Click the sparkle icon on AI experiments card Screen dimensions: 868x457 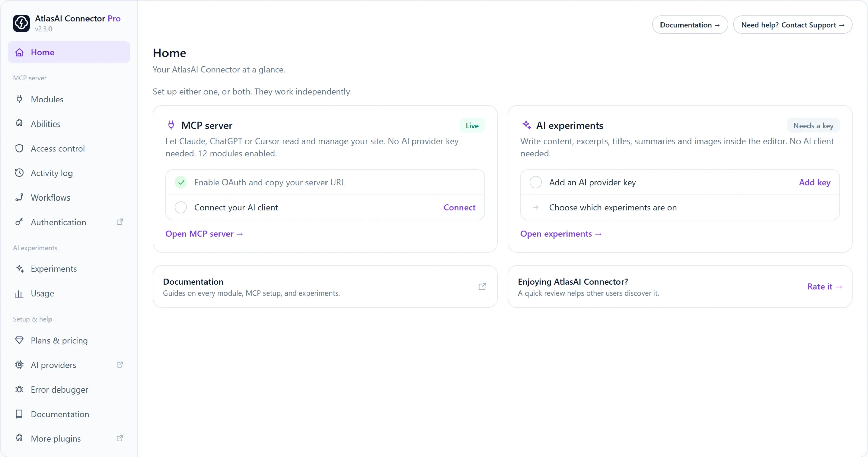pyautogui.click(x=527, y=125)
